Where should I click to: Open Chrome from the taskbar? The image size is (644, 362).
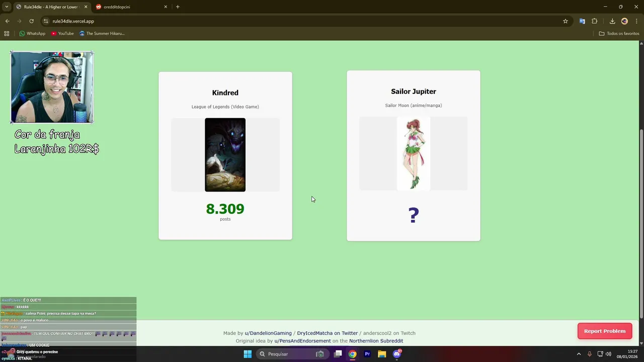coord(353,354)
